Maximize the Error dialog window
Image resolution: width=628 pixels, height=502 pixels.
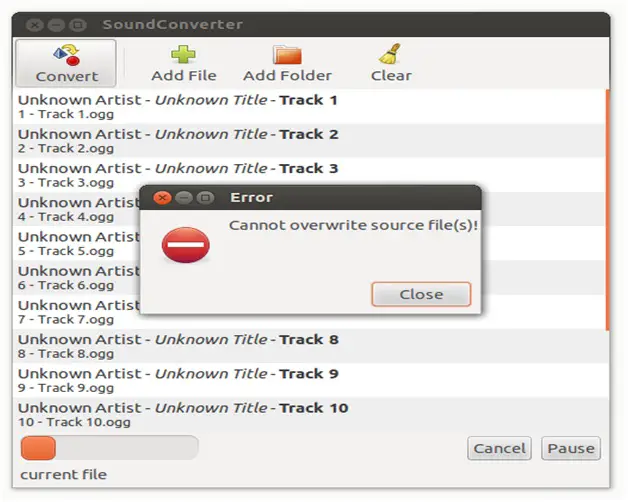coord(205,198)
